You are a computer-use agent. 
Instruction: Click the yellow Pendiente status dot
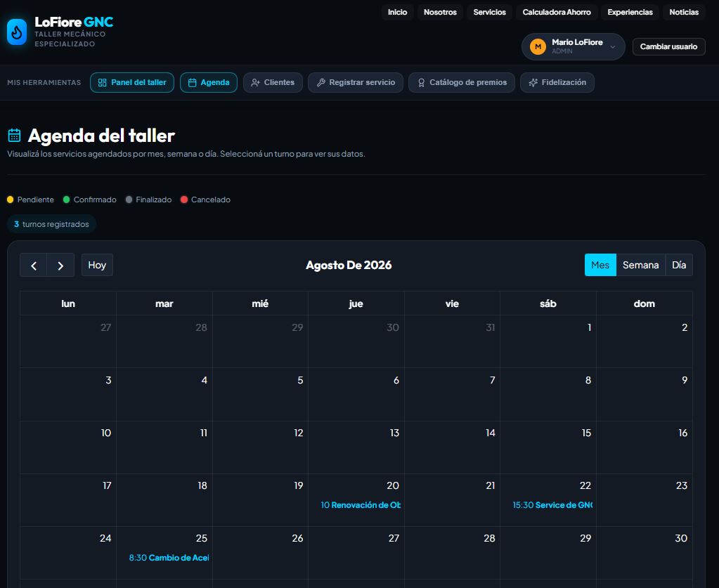[x=10, y=200]
